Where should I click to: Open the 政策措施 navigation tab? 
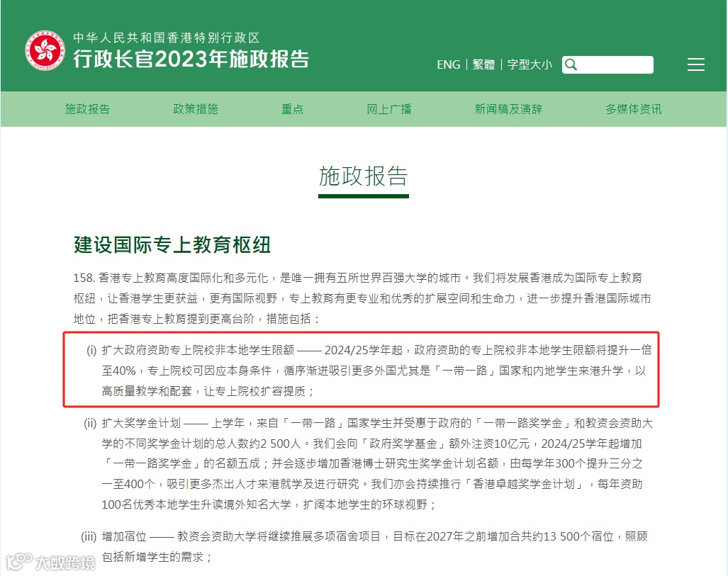[196, 109]
